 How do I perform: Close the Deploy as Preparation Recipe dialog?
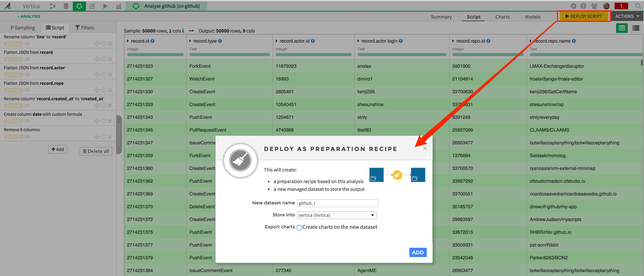425,148
